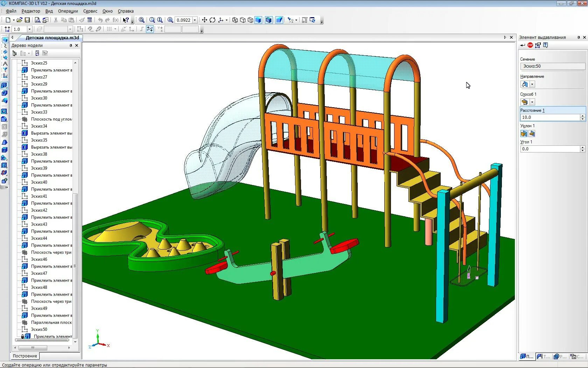Viewport: 588px width, 368px height.
Task: Expand the layer selection combo box
Action: click(x=58, y=29)
